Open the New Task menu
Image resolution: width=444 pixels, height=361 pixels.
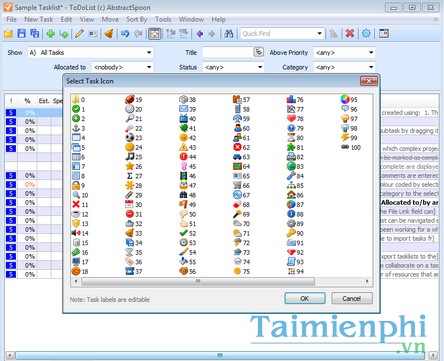pos(39,19)
